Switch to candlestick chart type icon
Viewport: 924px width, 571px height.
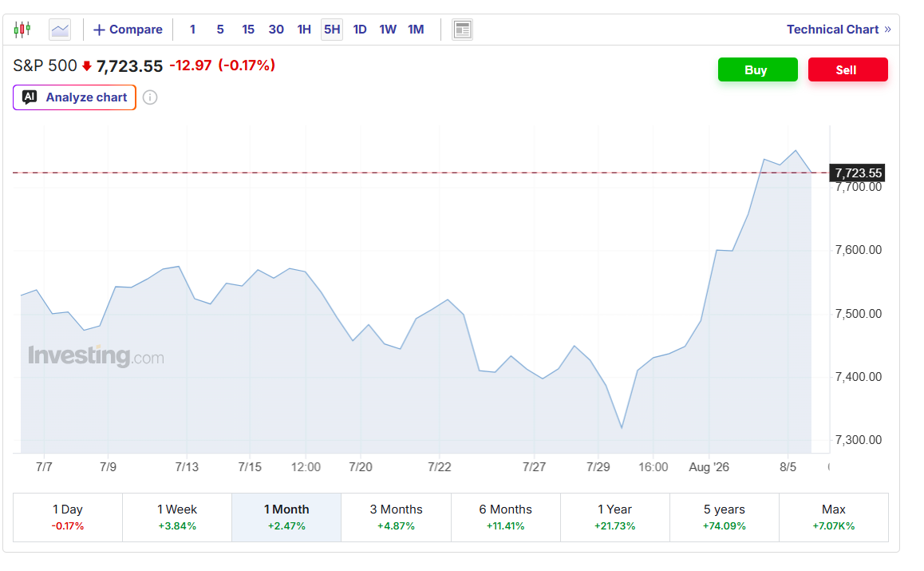[x=22, y=30]
